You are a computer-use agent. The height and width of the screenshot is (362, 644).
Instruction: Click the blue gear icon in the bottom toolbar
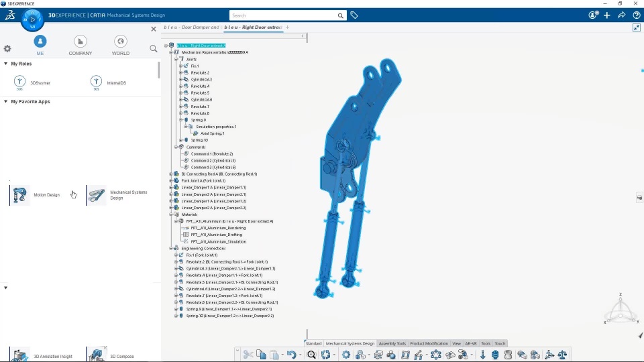pos(346,355)
